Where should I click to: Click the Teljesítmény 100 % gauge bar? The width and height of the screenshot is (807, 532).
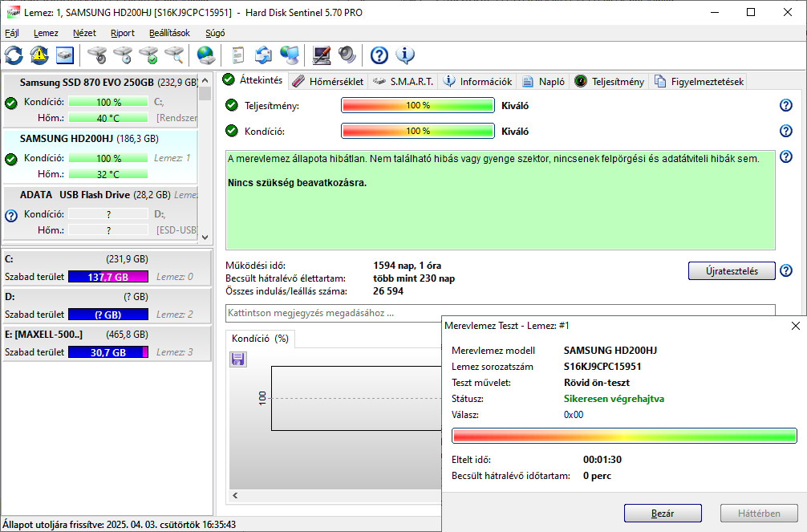click(x=418, y=105)
